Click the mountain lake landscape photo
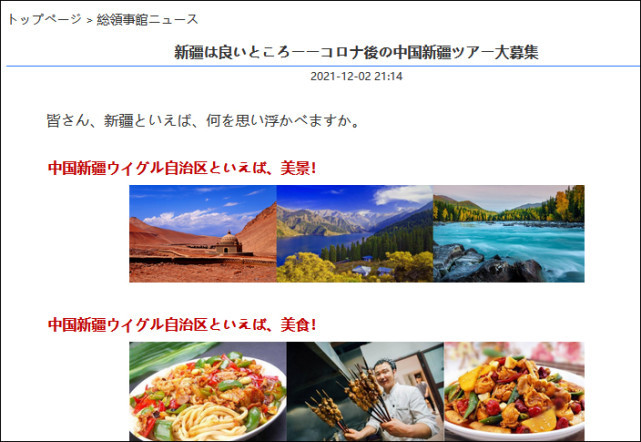Image resolution: width=641 pixels, height=442 pixels. pyautogui.click(x=355, y=233)
